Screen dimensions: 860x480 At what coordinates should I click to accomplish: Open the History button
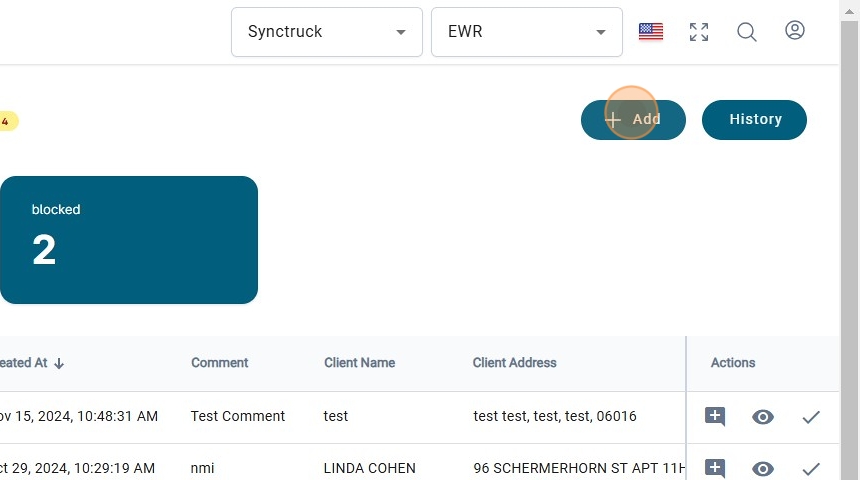754,120
